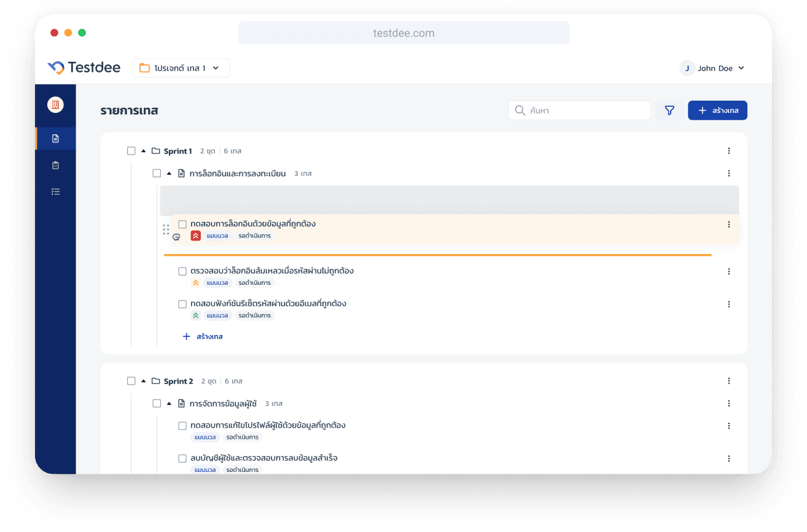The width and height of the screenshot is (807, 532).
Task: Tick the checkbox of การจัดการข้อมูลผู้ใช้ group
Action: pos(157,403)
